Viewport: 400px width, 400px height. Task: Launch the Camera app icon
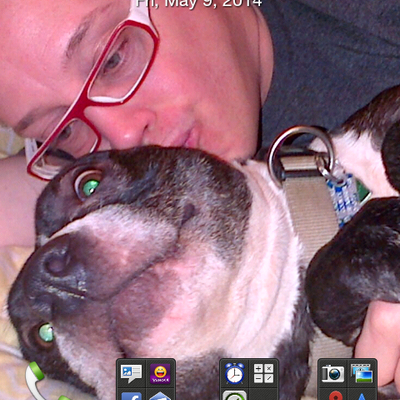(x=333, y=373)
